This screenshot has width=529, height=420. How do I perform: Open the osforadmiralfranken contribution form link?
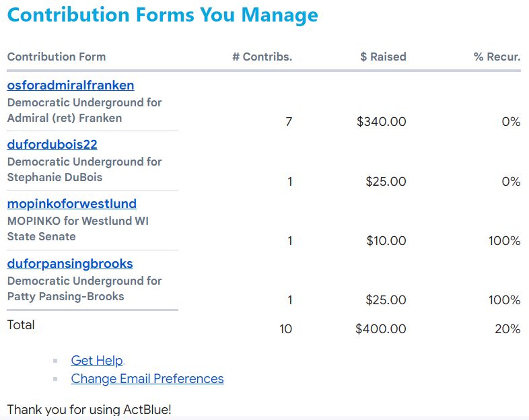pyautogui.click(x=71, y=85)
